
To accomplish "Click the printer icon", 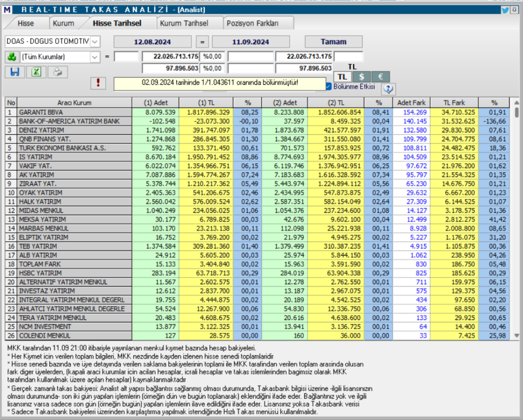I will tap(58, 72).
